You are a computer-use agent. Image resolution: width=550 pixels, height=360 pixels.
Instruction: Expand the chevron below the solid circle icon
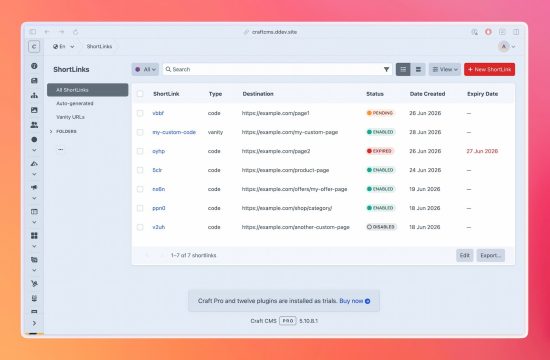click(x=34, y=150)
